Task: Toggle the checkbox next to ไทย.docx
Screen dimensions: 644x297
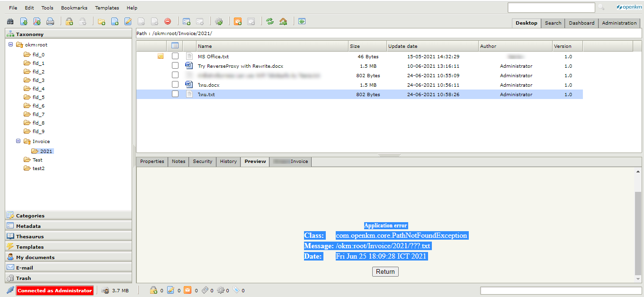Action: pyautogui.click(x=175, y=85)
